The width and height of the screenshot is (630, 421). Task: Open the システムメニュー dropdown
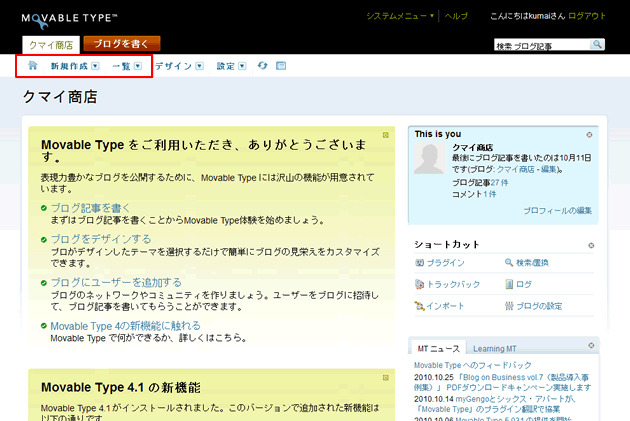pos(400,16)
